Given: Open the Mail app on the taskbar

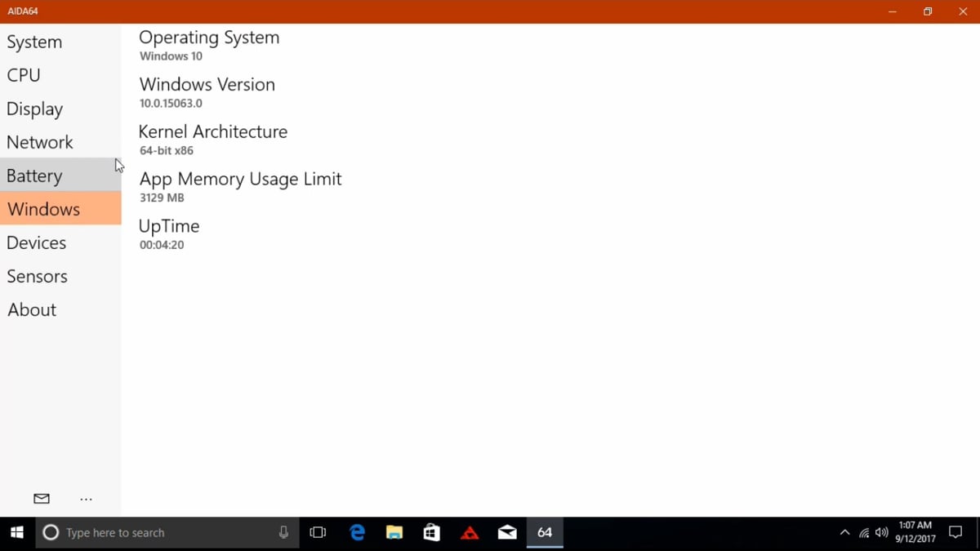Looking at the screenshot, I should point(507,532).
